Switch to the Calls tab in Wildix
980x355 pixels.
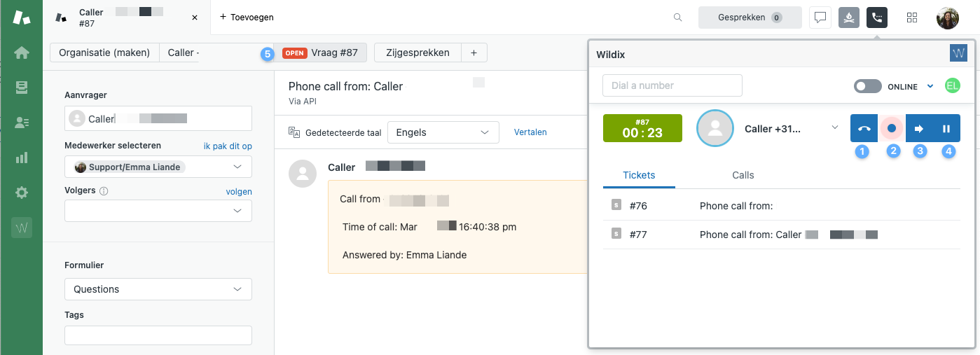tap(743, 175)
